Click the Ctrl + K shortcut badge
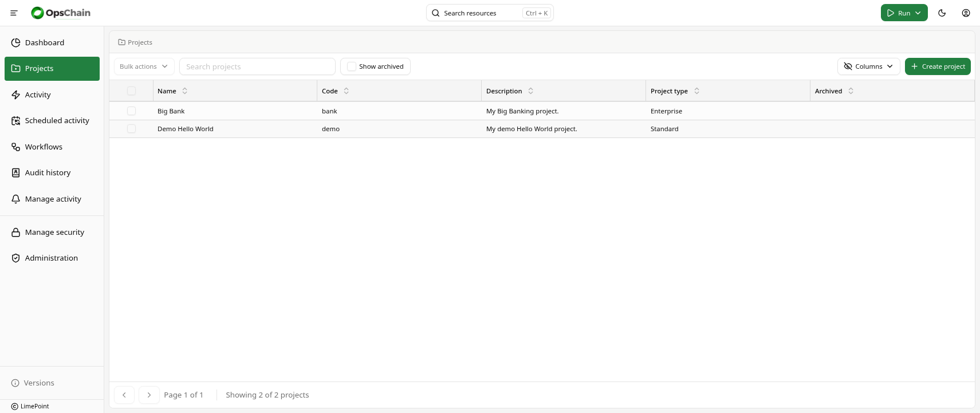Viewport: 980px width, 413px height. pyautogui.click(x=537, y=13)
